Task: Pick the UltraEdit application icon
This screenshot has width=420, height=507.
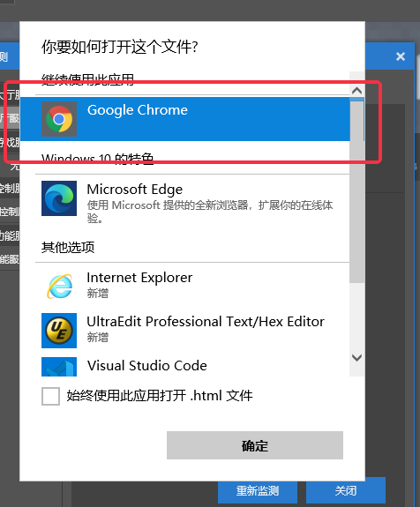Action: click(59, 331)
